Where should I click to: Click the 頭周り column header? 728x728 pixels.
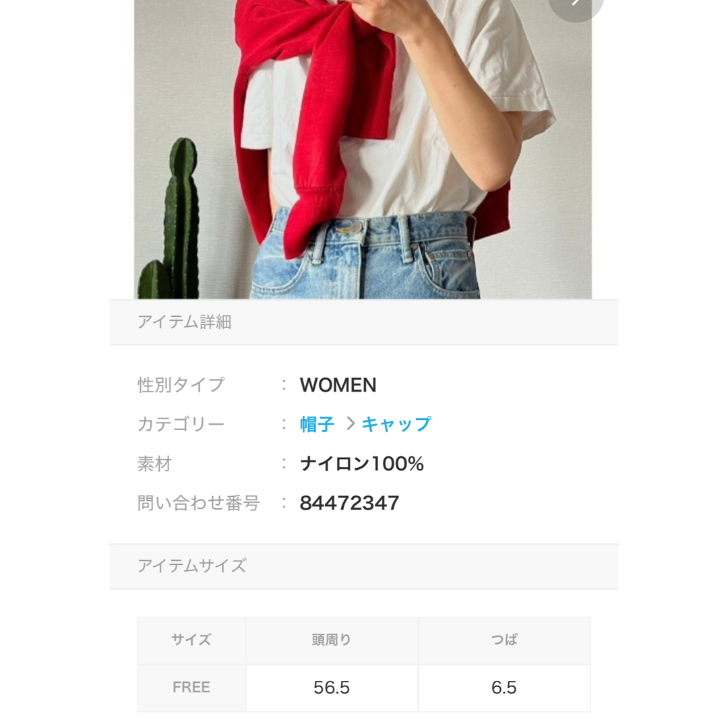click(x=332, y=640)
